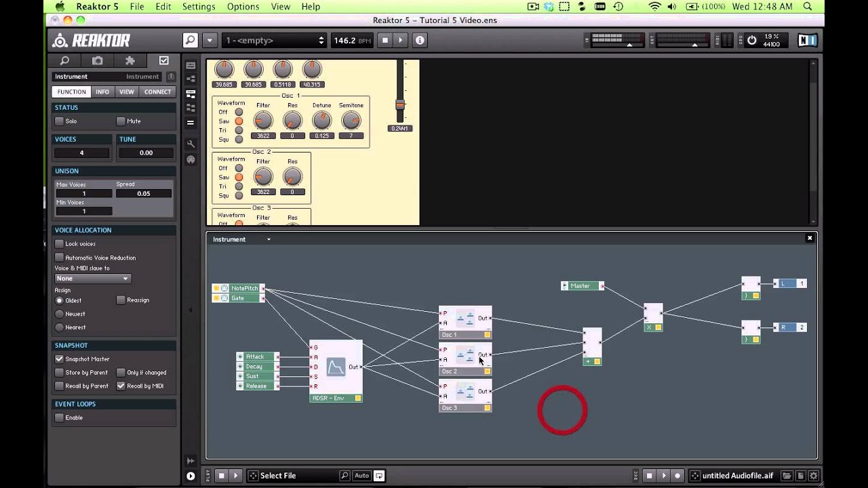Click the wrench edit-mode icon in the sidebar
This screenshot has height=488, width=868.
191,144
